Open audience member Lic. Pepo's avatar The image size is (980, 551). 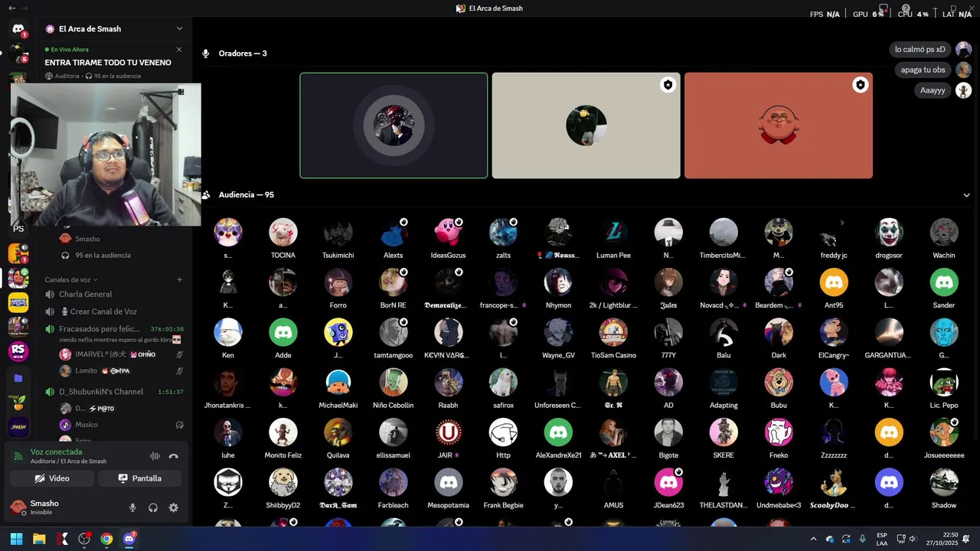944,382
